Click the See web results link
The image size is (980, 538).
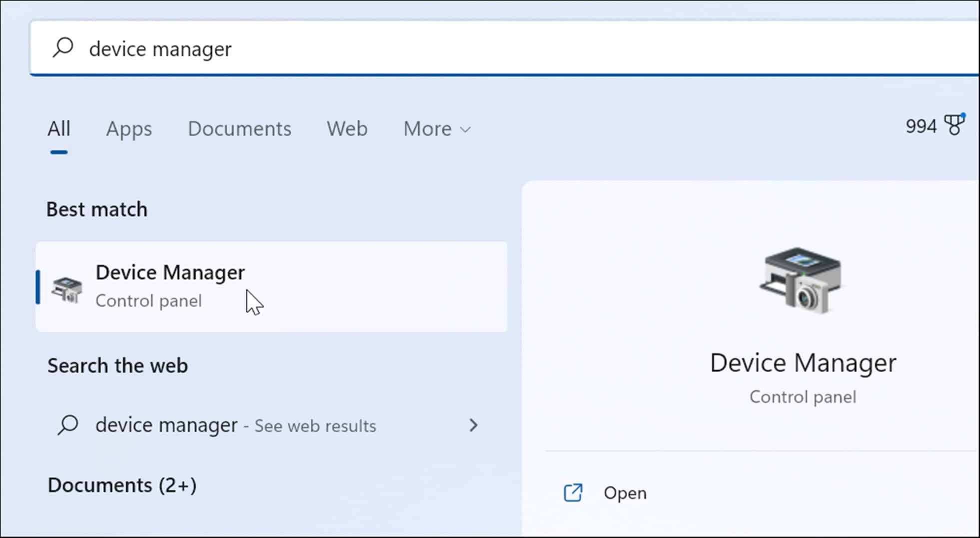[314, 426]
